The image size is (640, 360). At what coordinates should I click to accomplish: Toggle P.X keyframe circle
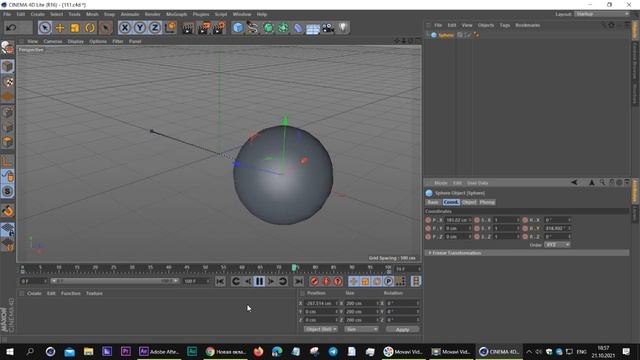pyautogui.click(x=428, y=220)
